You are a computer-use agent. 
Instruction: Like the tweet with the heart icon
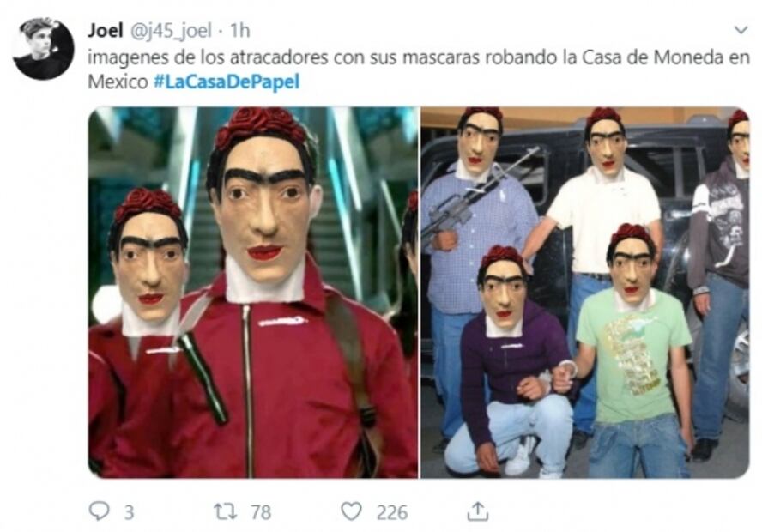tap(351, 511)
